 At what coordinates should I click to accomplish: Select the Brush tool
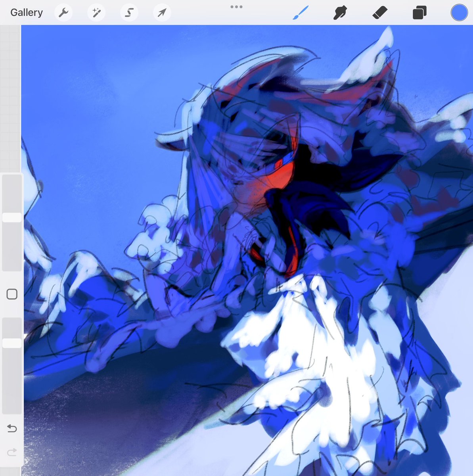(301, 13)
